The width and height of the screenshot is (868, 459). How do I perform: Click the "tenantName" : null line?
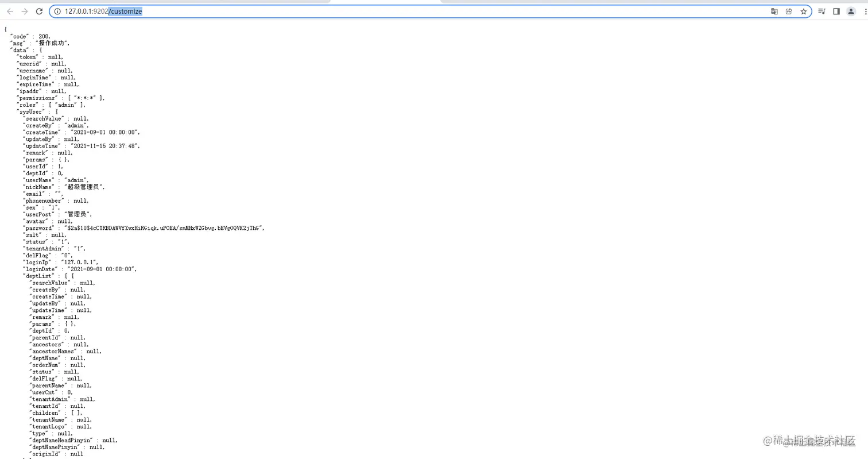coord(61,420)
